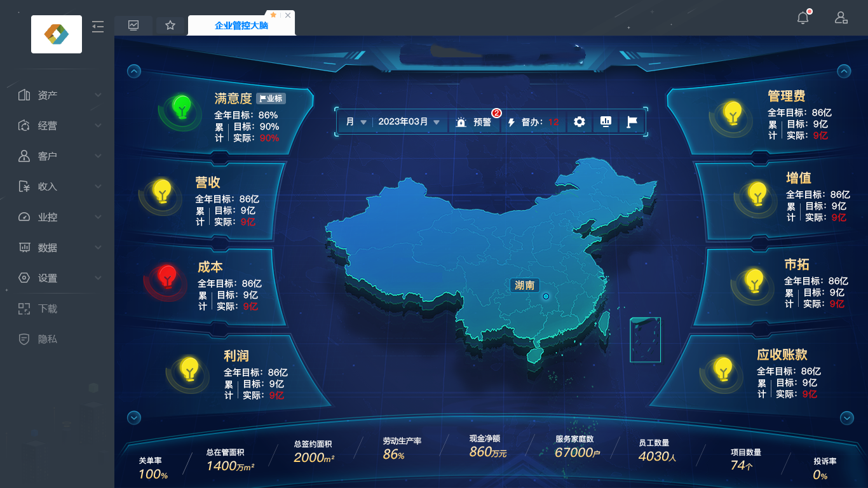Click right panel top chevron
The image size is (868, 488).
pos(843,71)
